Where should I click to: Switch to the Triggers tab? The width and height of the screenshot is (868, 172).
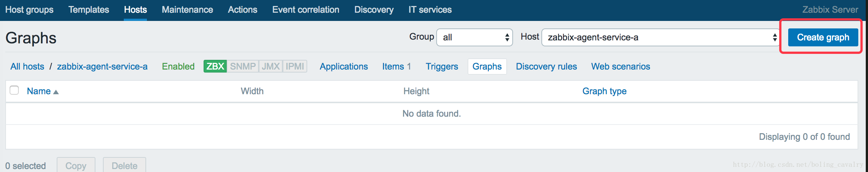442,67
